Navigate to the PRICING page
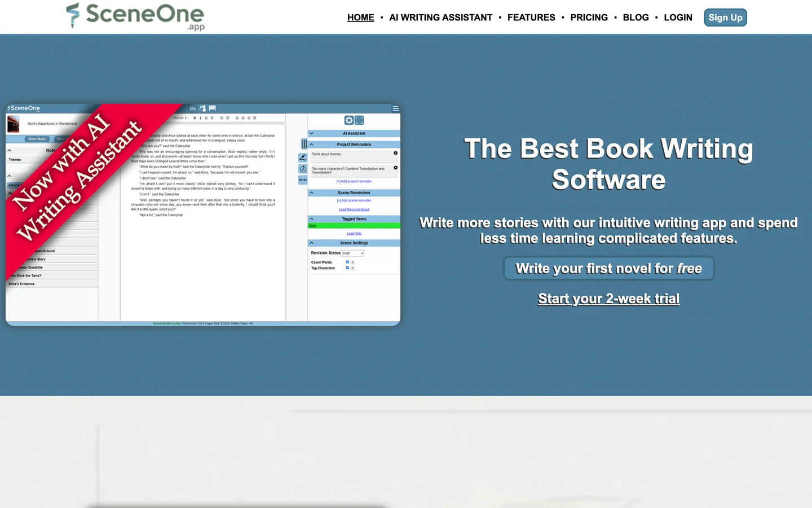 point(589,17)
